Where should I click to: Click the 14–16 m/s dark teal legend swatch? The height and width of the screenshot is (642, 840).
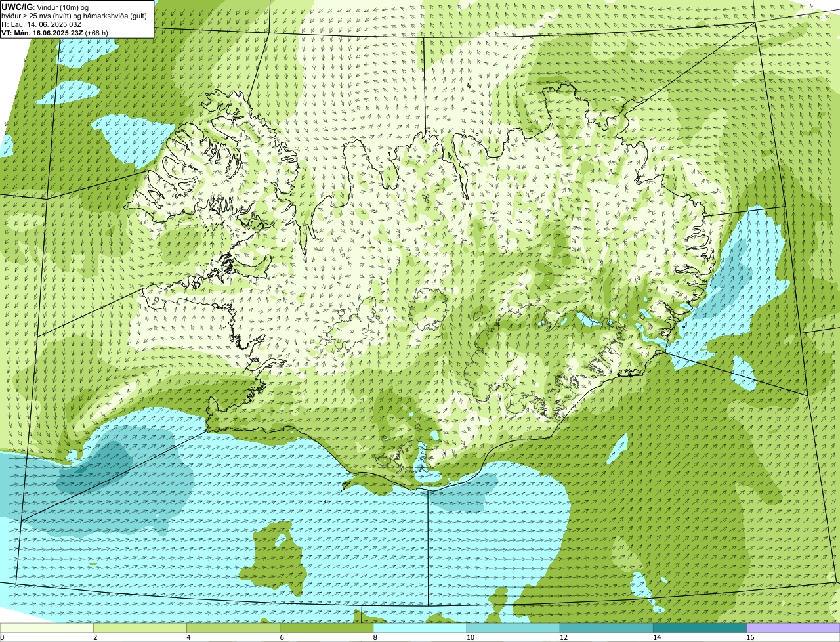700,628
